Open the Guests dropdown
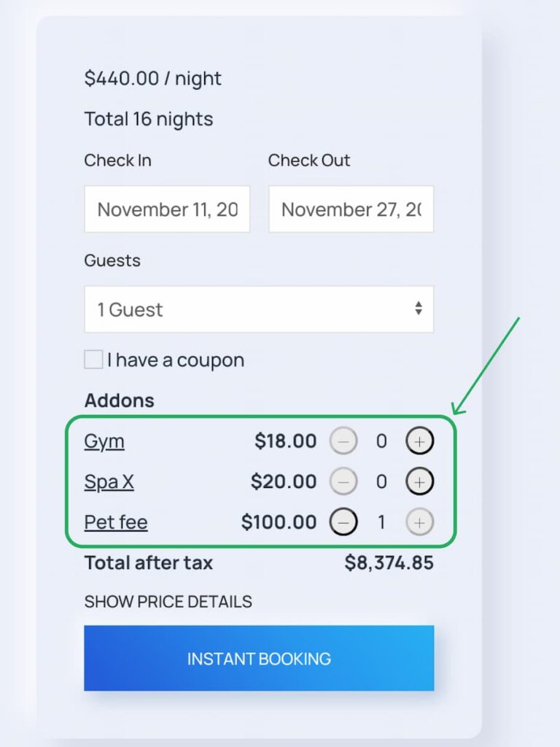The width and height of the screenshot is (560, 747). click(x=259, y=309)
